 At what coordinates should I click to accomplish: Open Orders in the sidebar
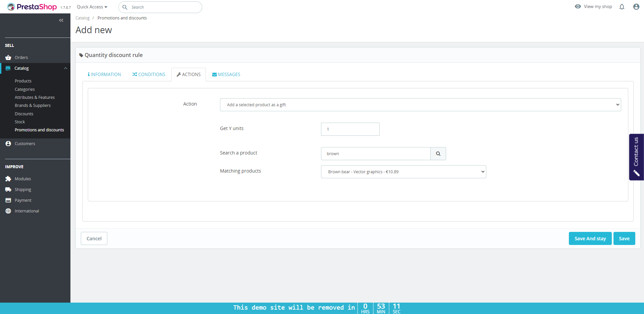[21, 58]
